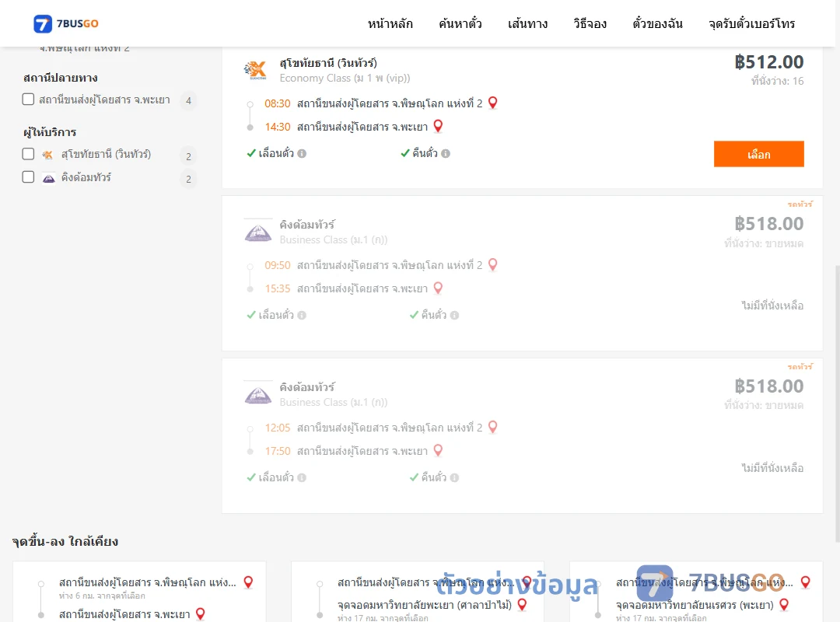Click the 14:30 arrival time

pos(278,127)
